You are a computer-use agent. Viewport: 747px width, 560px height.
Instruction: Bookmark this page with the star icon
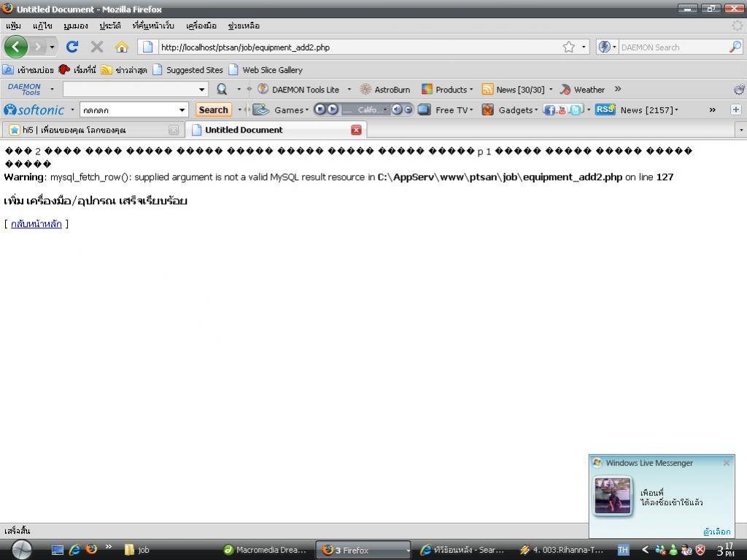[568, 47]
